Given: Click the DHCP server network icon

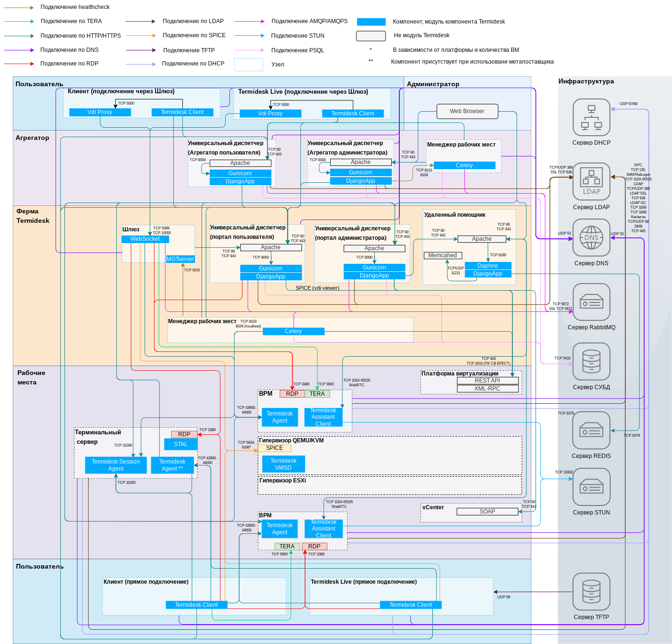Looking at the screenshot, I should coord(591,117).
